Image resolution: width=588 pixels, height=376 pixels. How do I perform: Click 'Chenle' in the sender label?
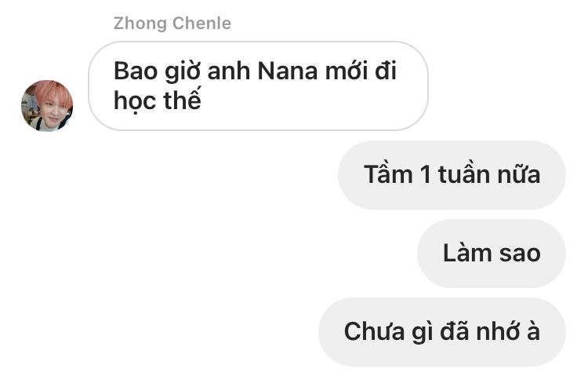point(201,24)
